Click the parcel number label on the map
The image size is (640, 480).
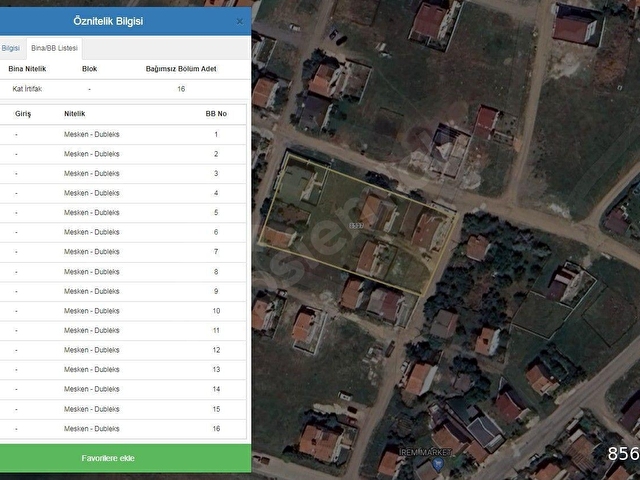pos(356,225)
